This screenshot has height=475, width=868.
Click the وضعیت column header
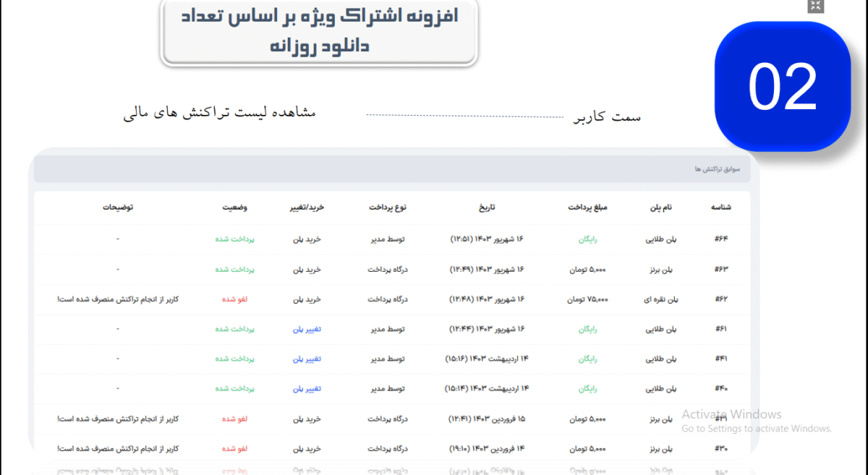(x=234, y=207)
